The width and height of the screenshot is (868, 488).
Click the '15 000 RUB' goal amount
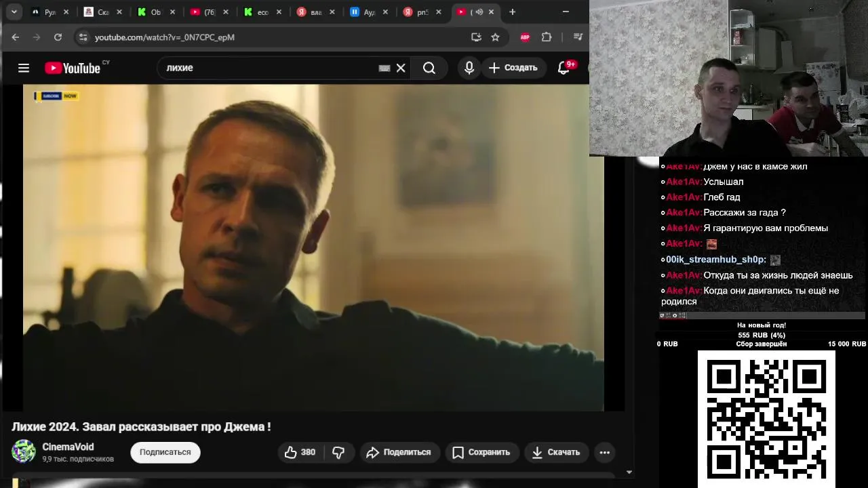(x=847, y=344)
